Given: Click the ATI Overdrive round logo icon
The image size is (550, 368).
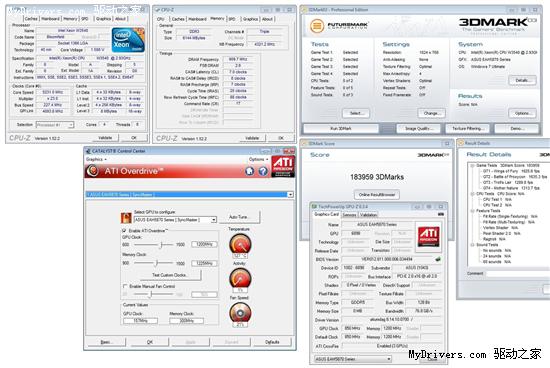Looking at the screenshot, I should click(x=93, y=171).
